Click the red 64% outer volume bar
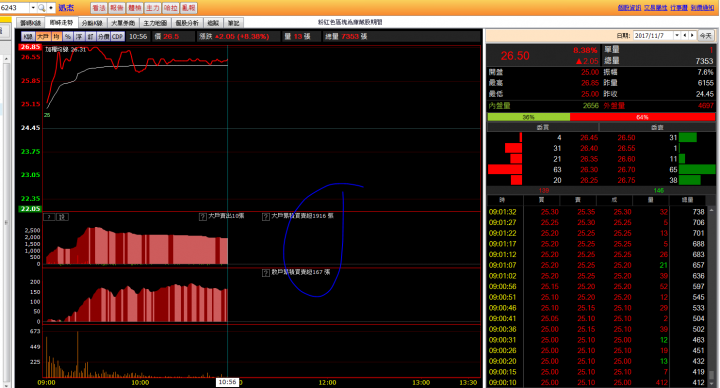The width and height of the screenshot is (720, 388). (642, 117)
